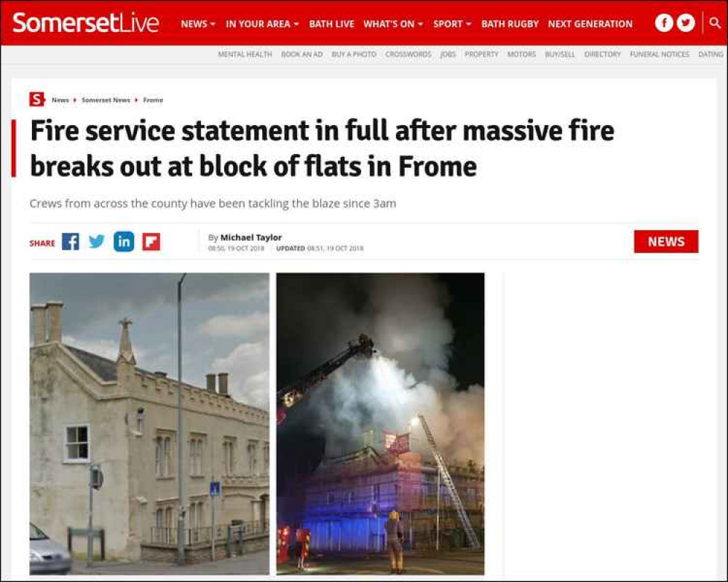The image size is (728, 582).
Task: Expand the In Your Area dropdown
Action: coord(262,24)
